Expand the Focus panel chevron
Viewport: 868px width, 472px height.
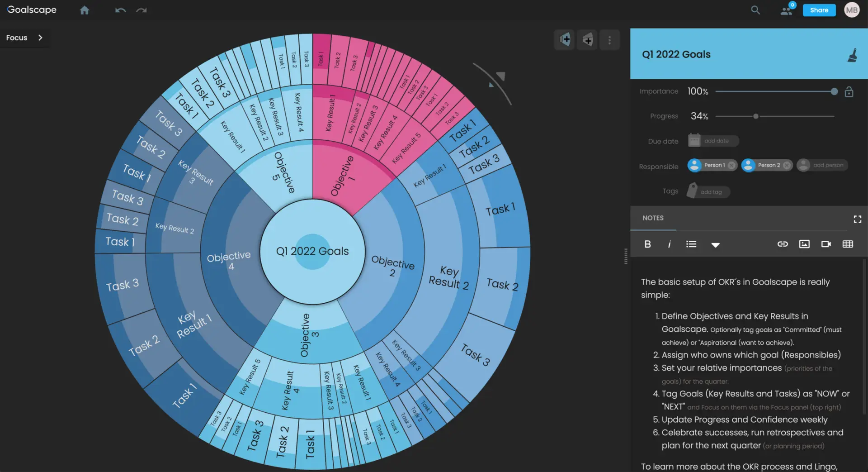point(40,38)
